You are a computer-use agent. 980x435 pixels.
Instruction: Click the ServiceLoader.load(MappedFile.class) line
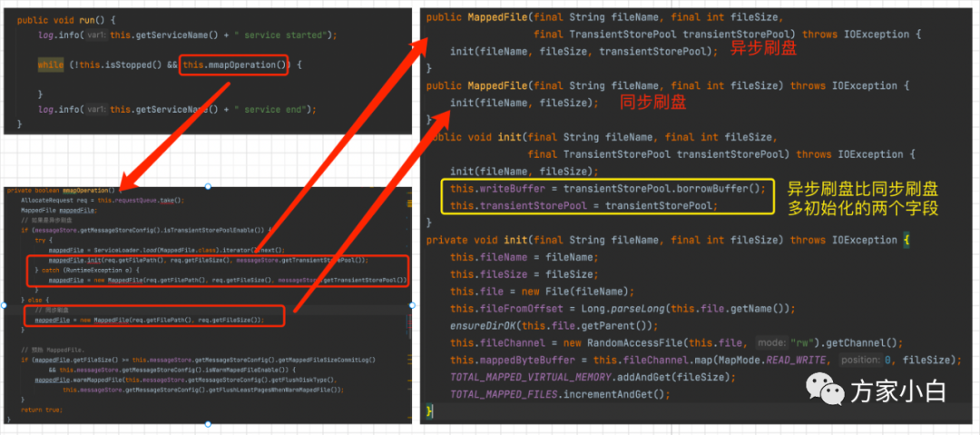pyautogui.click(x=166, y=250)
